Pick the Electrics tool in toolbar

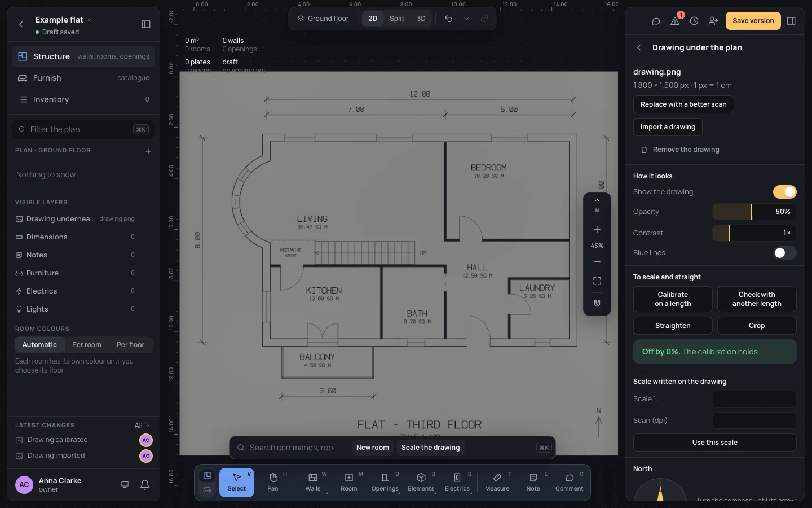457,483
